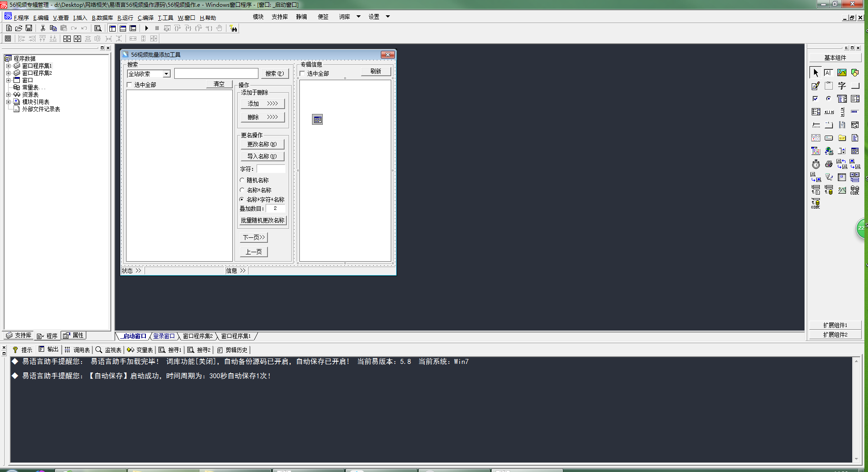Click the 下一页>> button
868x472 pixels.
(x=254, y=237)
